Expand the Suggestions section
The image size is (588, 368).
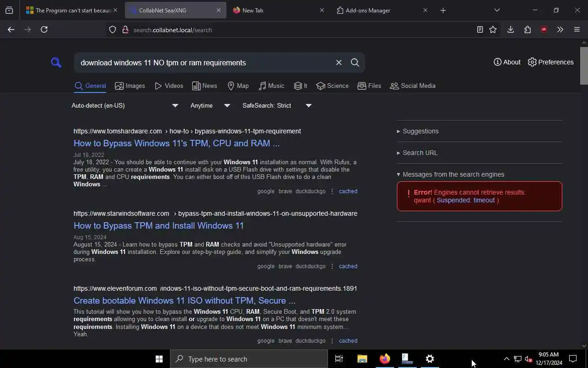coord(418,131)
